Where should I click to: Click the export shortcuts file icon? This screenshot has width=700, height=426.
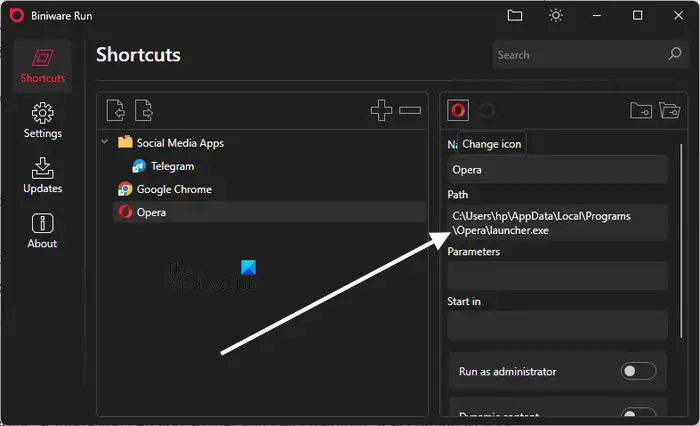pyautogui.click(x=144, y=110)
